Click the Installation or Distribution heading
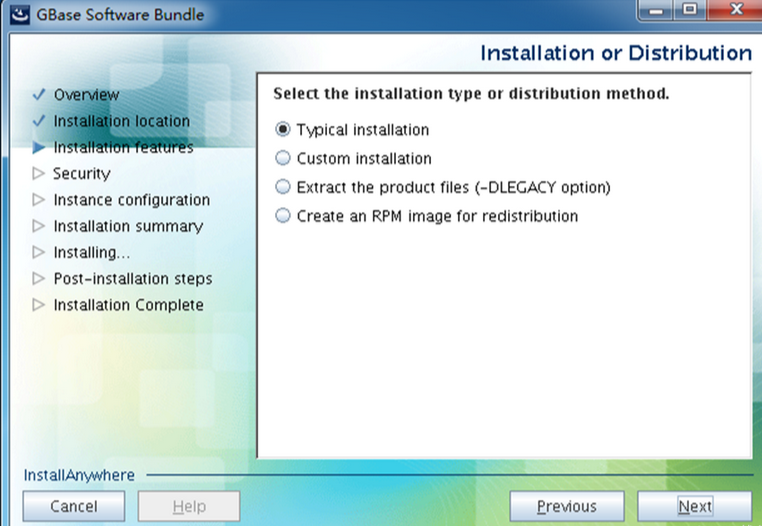The height and width of the screenshot is (526, 762). pos(616,53)
